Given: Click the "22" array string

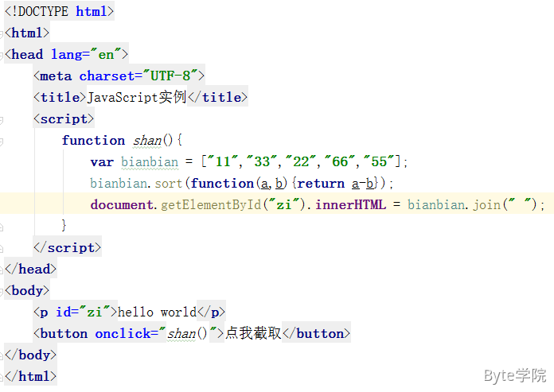Looking at the screenshot, I should 301,161.
